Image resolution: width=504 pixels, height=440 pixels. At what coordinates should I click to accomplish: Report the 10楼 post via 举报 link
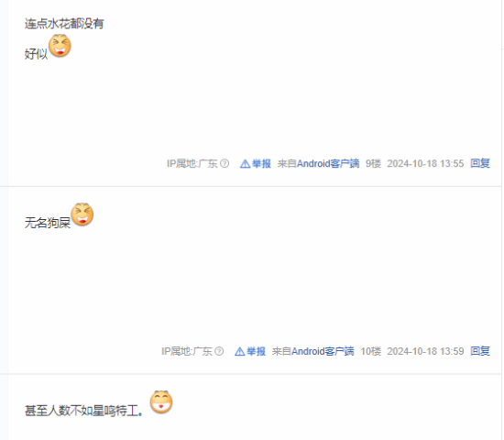coord(256,351)
